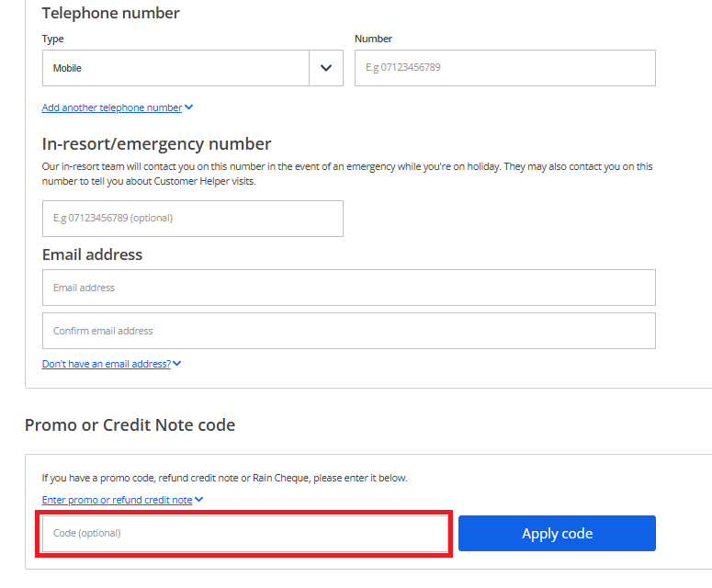712x588 pixels.
Task: Expand Don't have an email address? link
Action: pos(107,364)
